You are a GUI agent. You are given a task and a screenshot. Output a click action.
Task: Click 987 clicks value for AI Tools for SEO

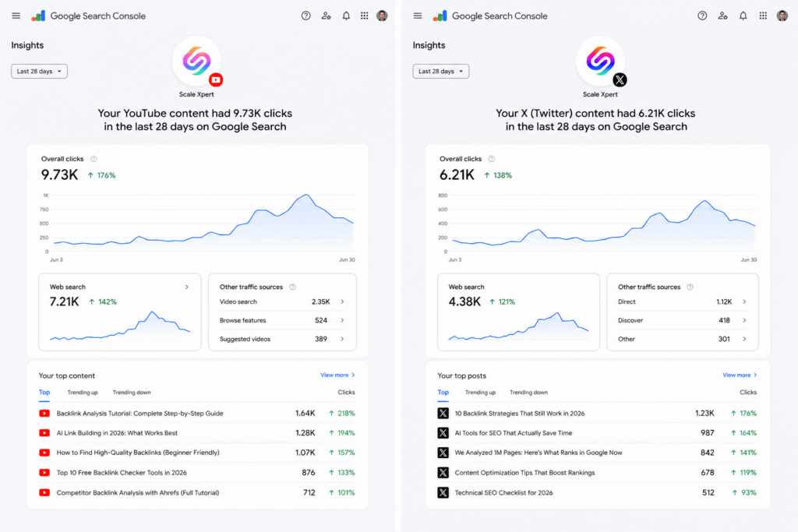(x=708, y=433)
